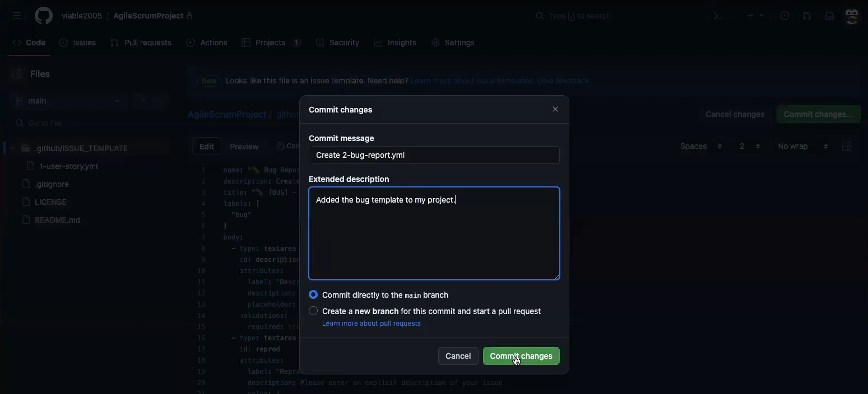The image size is (868, 394).
Task: Switch to the editor Preview tab
Action: (x=244, y=147)
